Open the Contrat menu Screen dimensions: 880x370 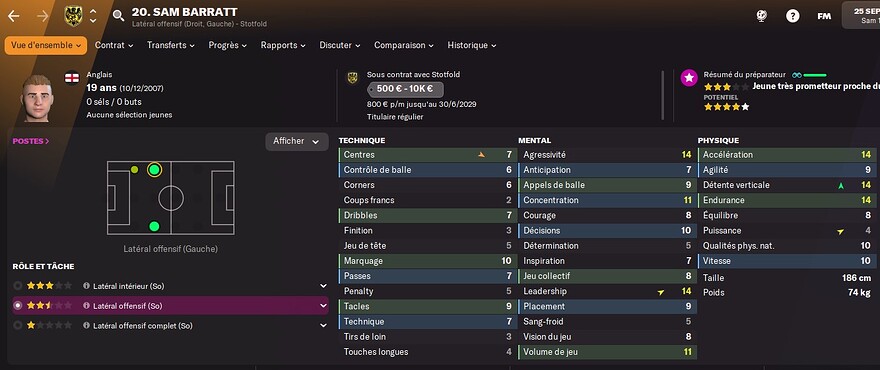click(x=114, y=45)
